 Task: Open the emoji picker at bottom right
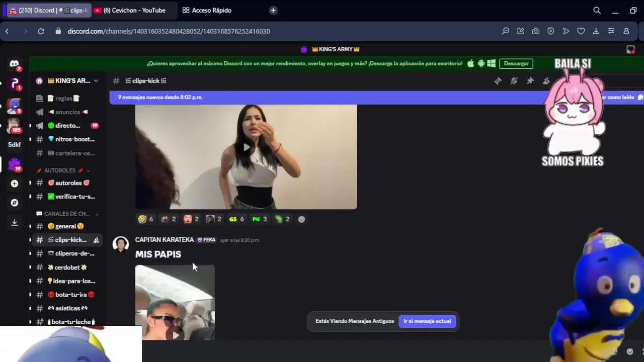pos(629,351)
